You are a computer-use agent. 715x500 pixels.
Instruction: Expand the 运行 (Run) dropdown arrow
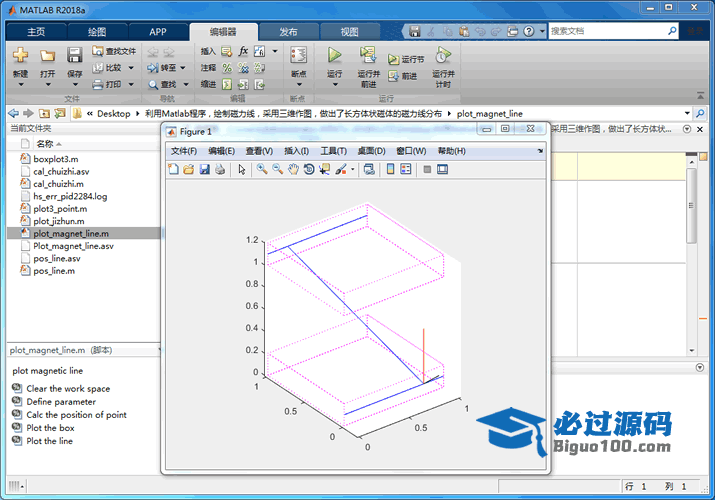coord(335,84)
